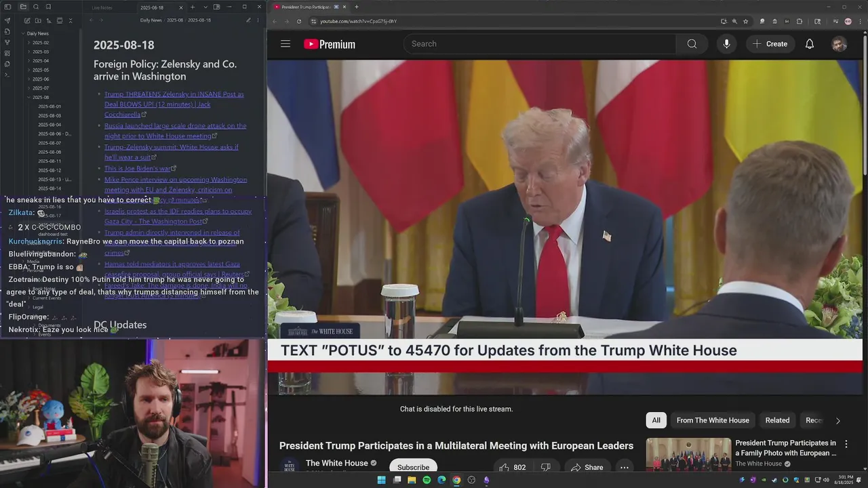This screenshot has height=488, width=868.
Task: Filter by From The White House
Action: coord(713,420)
